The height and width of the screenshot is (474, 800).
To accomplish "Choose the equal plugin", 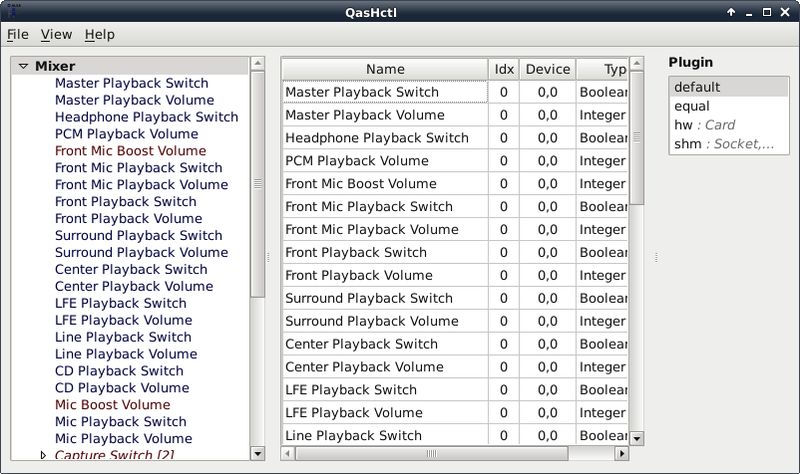I will tap(729, 106).
